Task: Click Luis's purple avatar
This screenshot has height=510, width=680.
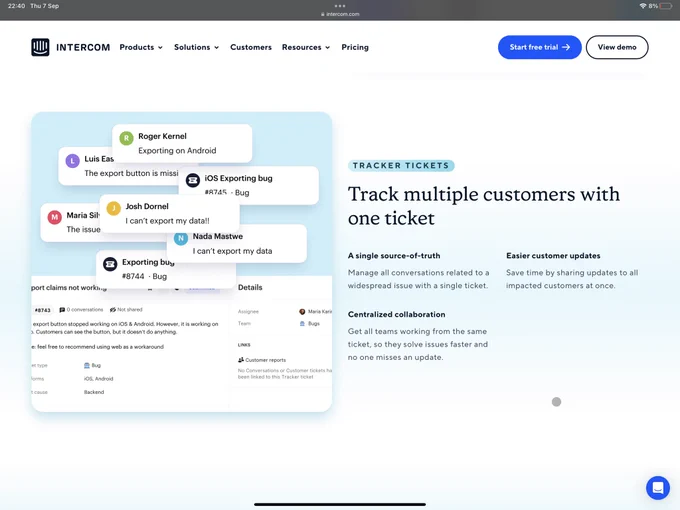Action: click(72, 161)
